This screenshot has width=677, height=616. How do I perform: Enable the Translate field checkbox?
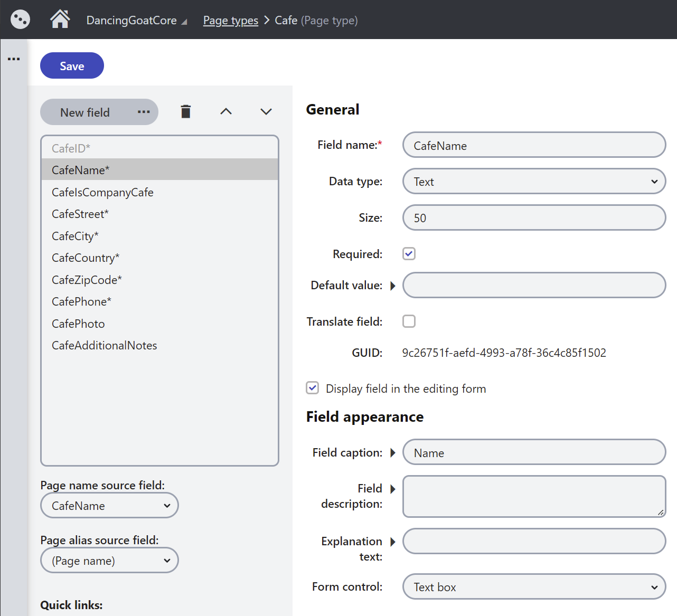pos(409,321)
